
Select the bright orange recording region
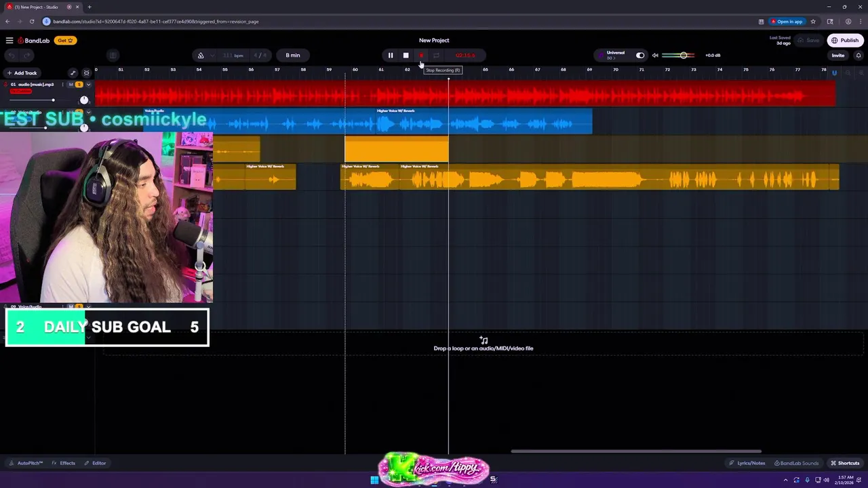(x=397, y=149)
